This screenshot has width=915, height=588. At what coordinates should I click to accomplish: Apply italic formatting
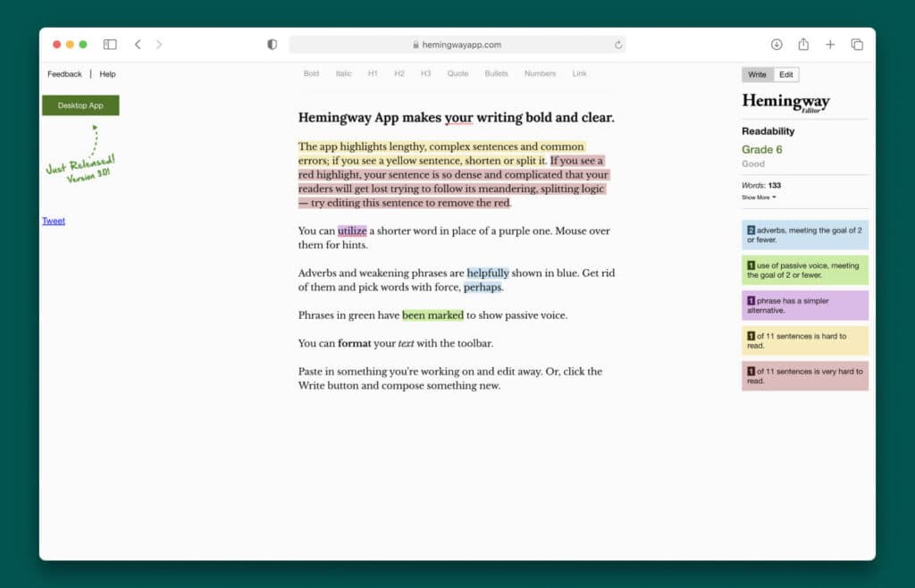tap(343, 73)
